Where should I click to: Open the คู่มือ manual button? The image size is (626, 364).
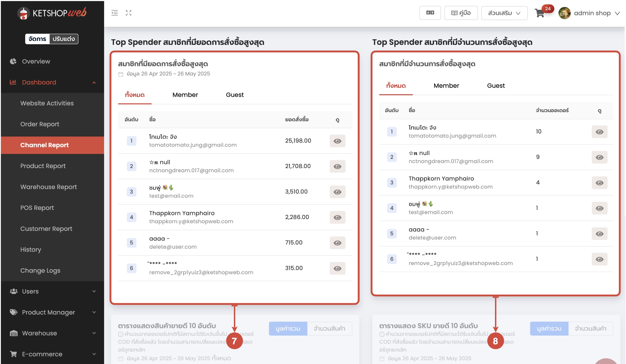pos(461,13)
